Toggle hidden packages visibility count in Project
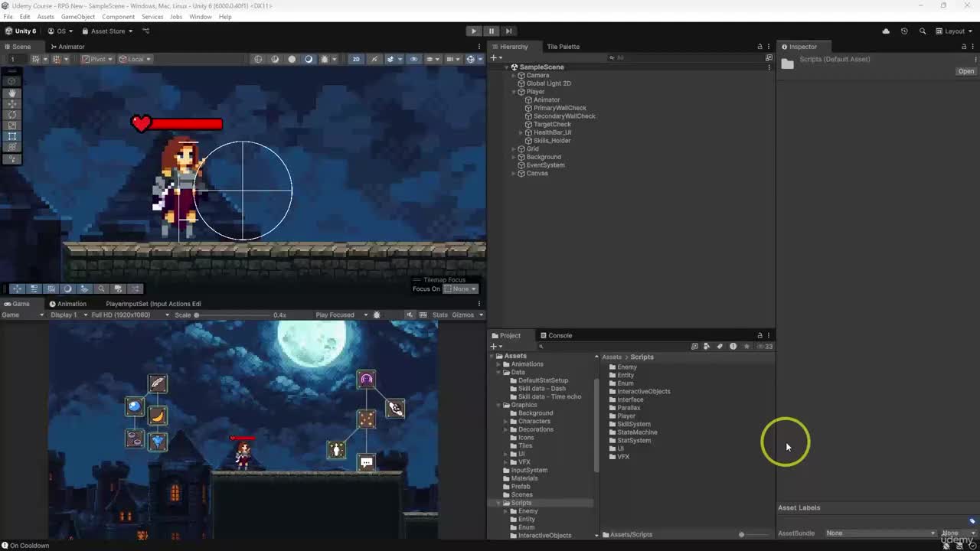980x551 pixels. coord(765,347)
